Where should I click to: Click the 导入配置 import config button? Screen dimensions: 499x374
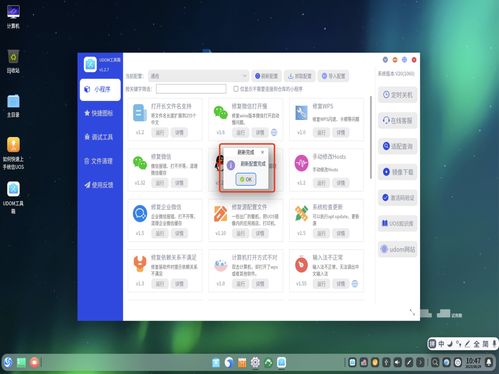click(x=333, y=76)
